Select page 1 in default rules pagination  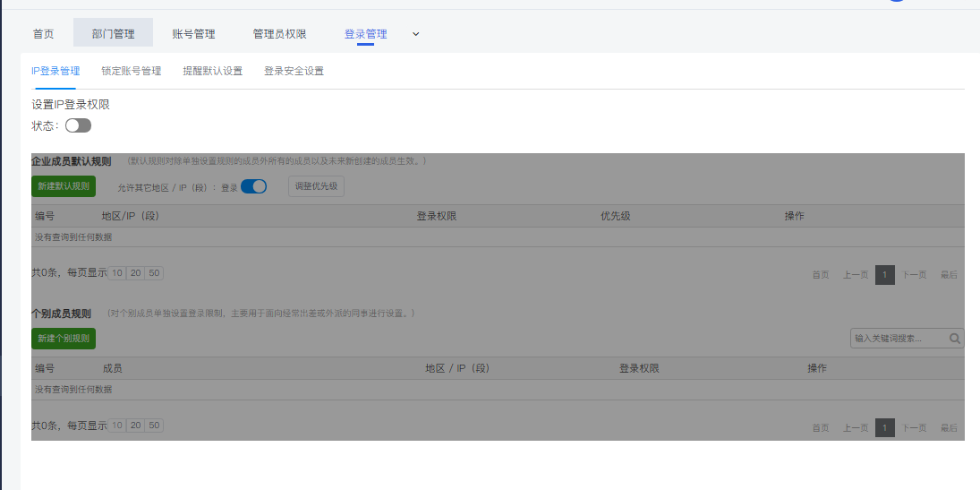[x=885, y=275]
